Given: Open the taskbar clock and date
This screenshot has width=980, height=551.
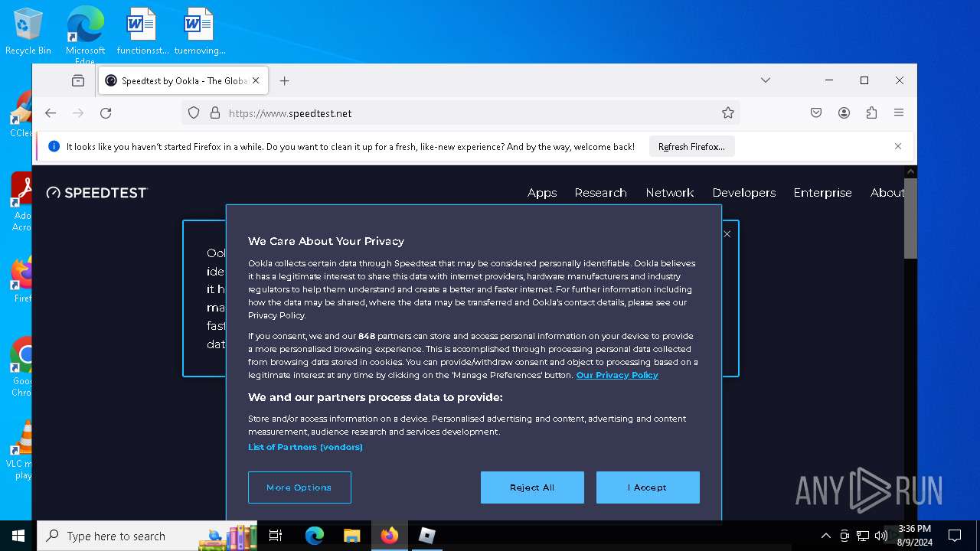Looking at the screenshot, I should 915,536.
